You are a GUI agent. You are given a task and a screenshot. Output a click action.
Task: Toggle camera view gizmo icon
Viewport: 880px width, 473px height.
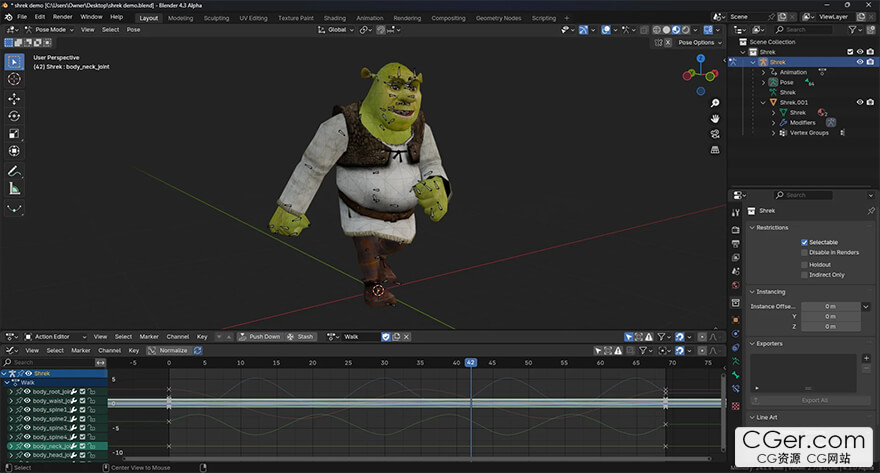[x=715, y=134]
